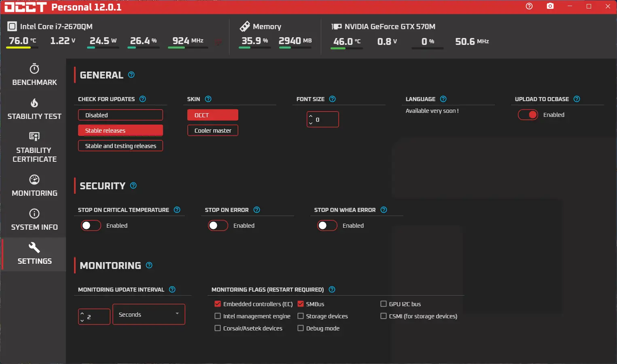Click help icon beside STOP ON ERROR
Viewport: 617px width, 364px height.
tap(257, 210)
